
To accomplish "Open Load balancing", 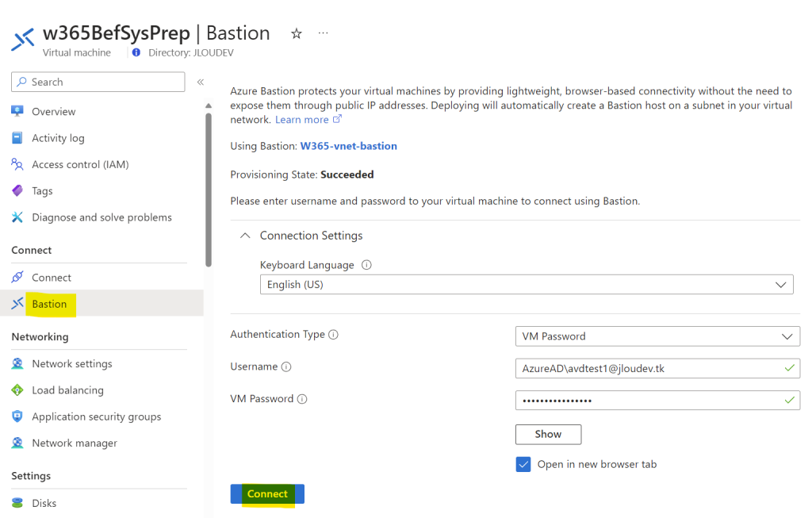I will tap(68, 390).
